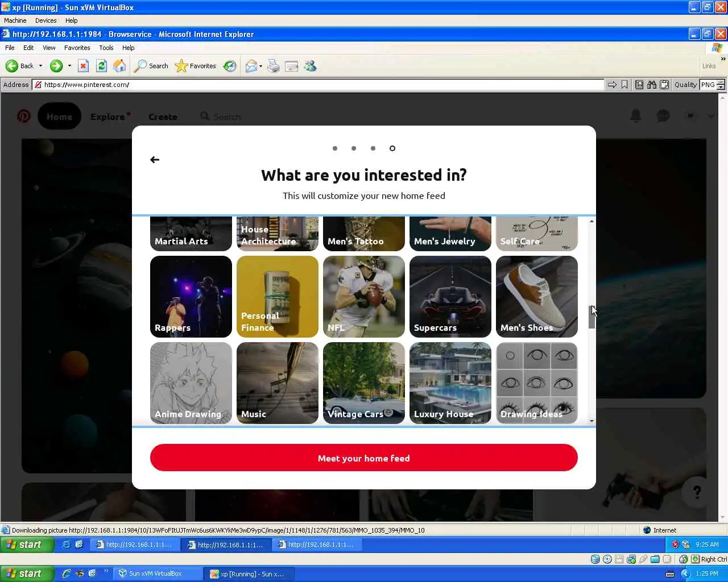Viewport: 728px width, 582px height.
Task: Click the IE Back arrow button
Action: (x=19, y=66)
